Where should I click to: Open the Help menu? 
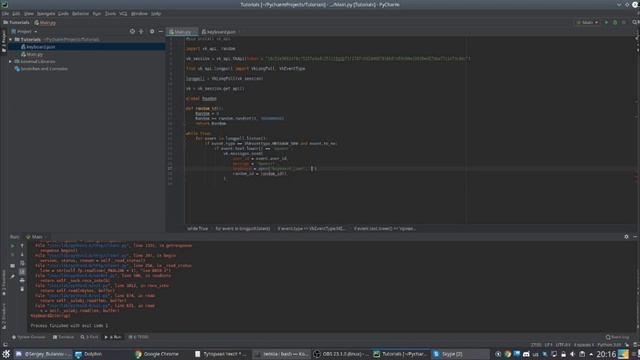[156, 13]
